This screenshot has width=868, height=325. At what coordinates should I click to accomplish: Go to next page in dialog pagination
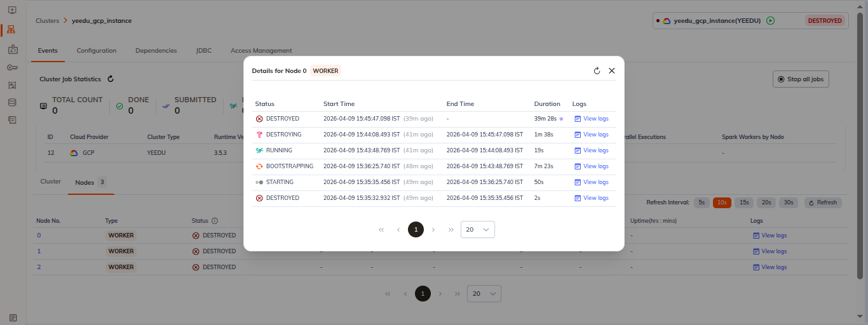pos(433,230)
